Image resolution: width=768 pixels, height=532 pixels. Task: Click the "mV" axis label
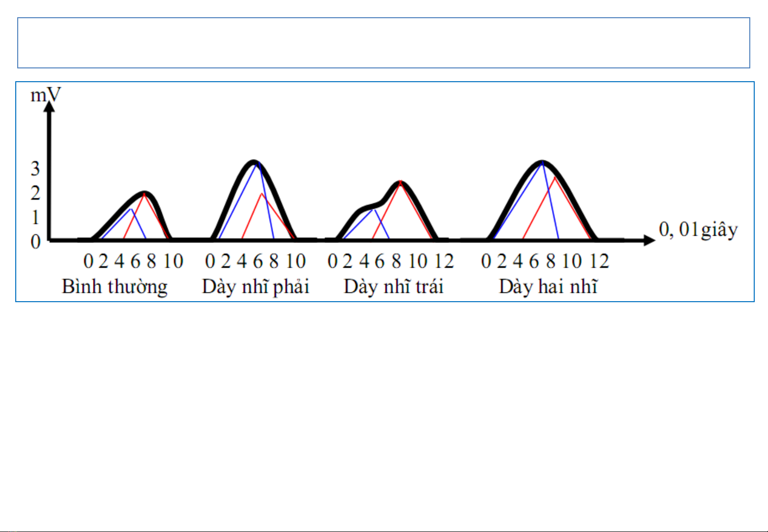(x=46, y=94)
